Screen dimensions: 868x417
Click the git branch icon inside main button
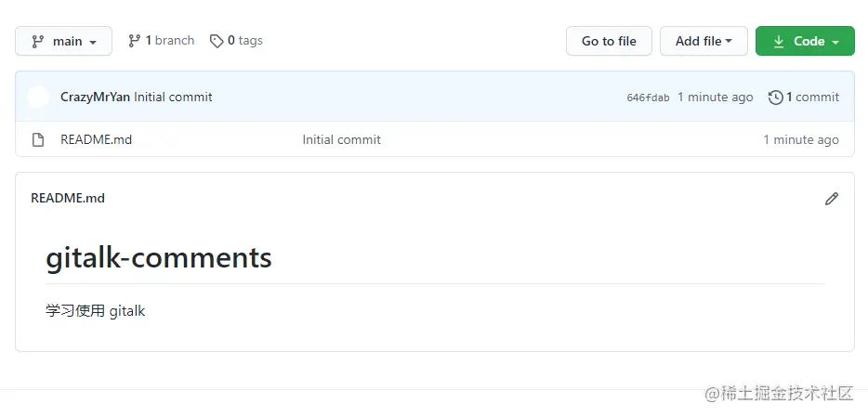[x=38, y=42]
